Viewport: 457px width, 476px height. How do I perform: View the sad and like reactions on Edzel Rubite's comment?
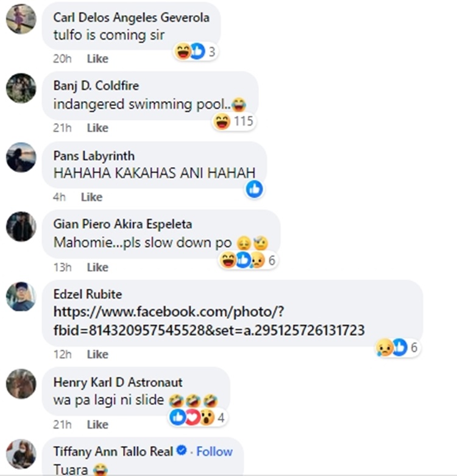(x=398, y=347)
